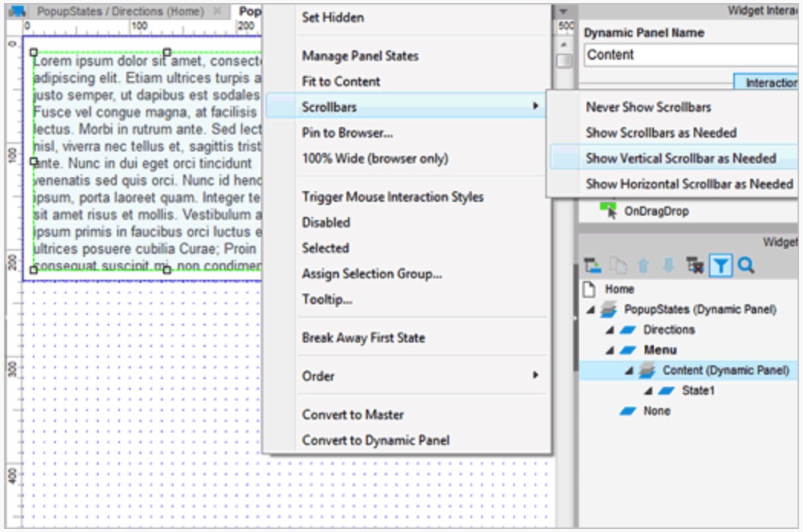The width and height of the screenshot is (803, 532).
Task: Select Show Horizontal Scrollbar as Needed
Action: (674, 183)
